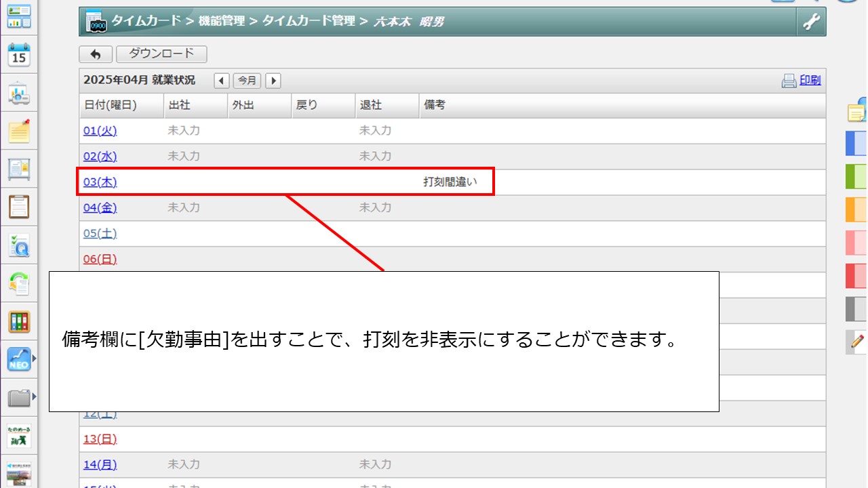The height and width of the screenshot is (488, 868).
Task: Open the document search magnifier icon
Action: 19,245
